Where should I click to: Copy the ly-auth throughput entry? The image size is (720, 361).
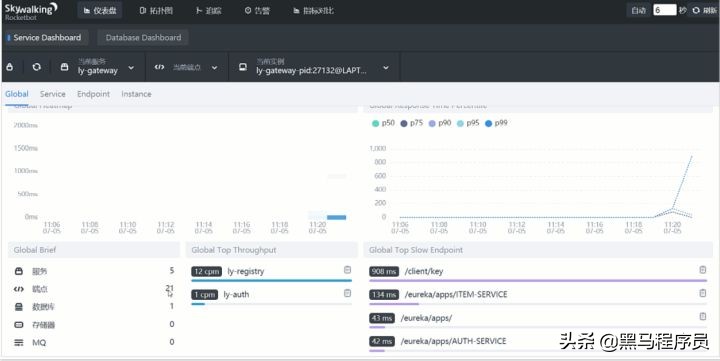(348, 293)
